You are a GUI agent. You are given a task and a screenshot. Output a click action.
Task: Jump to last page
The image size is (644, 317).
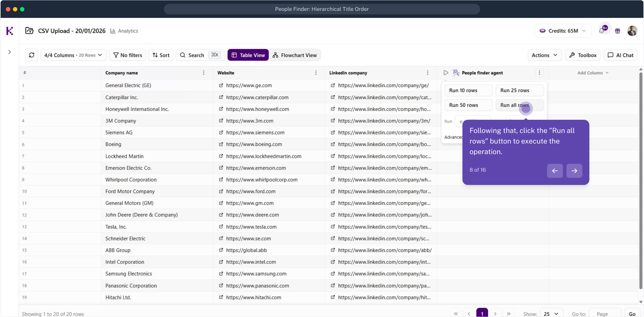[509, 314]
